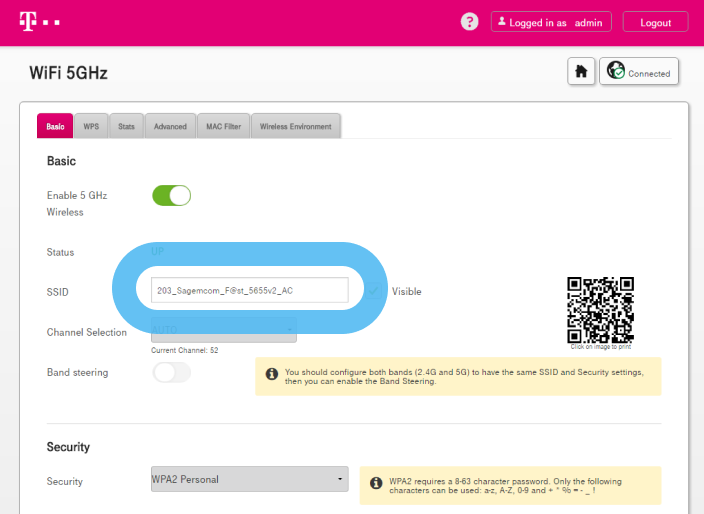Open the Stats tab
704x514 pixels.
(x=126, y=127)
